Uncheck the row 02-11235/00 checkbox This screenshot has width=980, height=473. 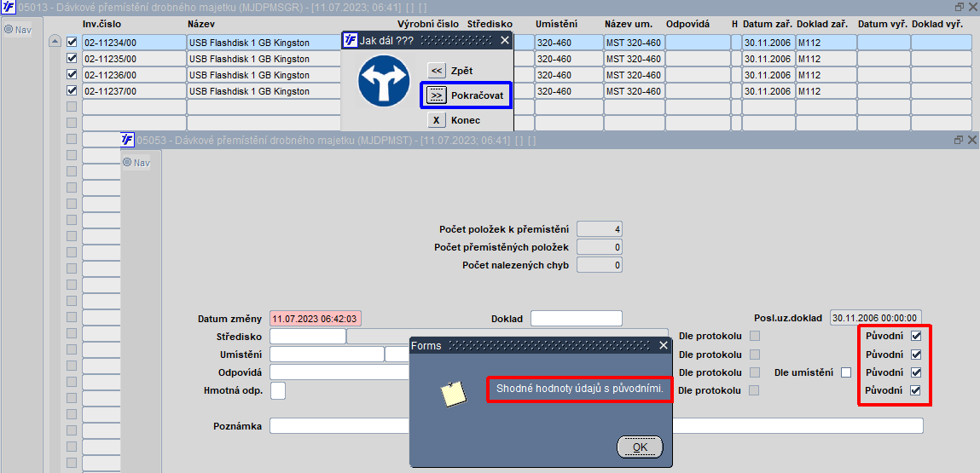(72, 58)
